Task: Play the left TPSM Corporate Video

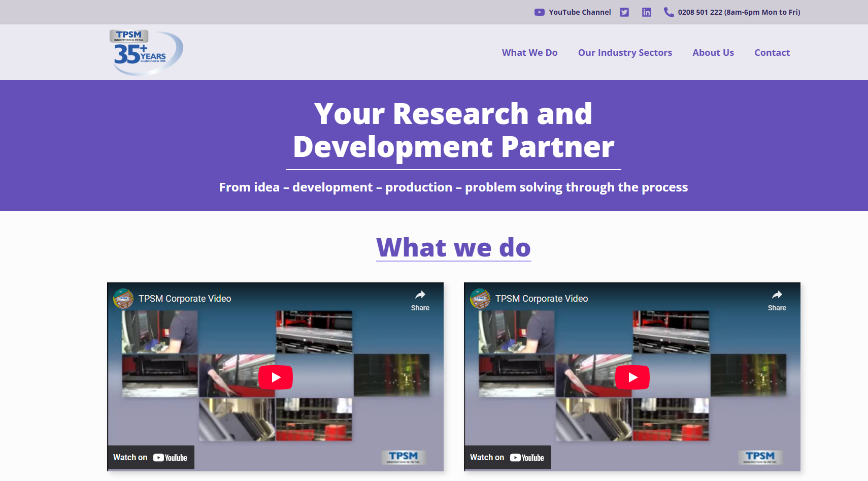Action: (x=276, y=377)
